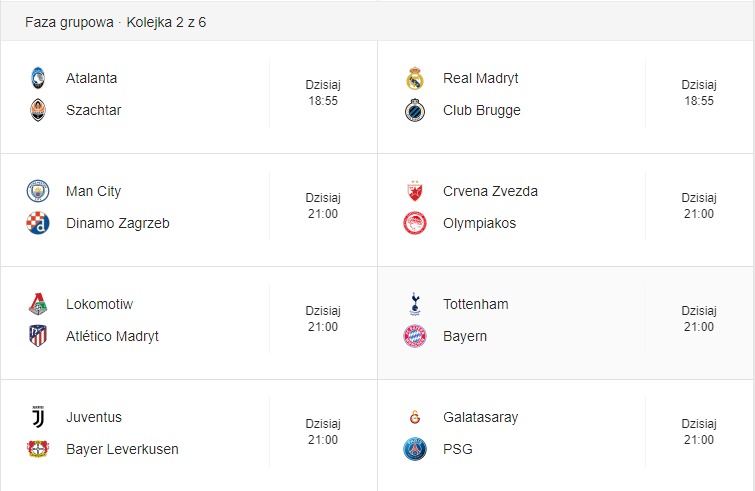
Task: Click the Man City crest
Action: pos(38,191)
